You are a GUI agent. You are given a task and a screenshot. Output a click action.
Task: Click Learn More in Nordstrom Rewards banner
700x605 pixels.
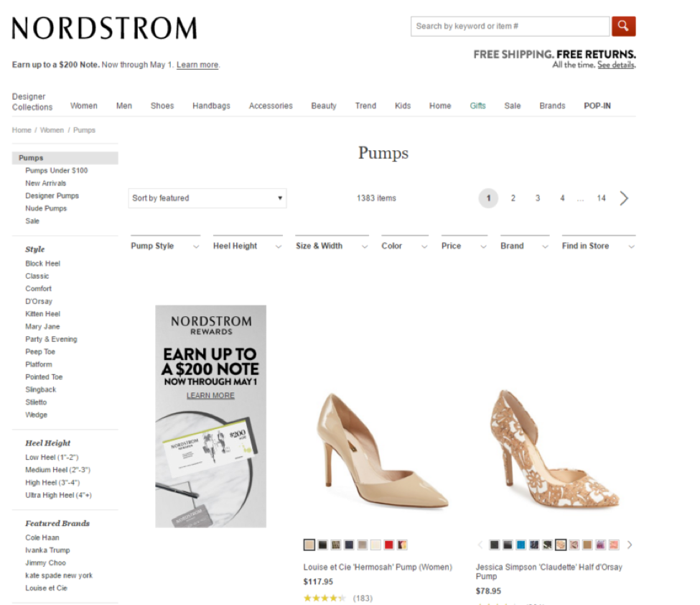click(210, 395)
